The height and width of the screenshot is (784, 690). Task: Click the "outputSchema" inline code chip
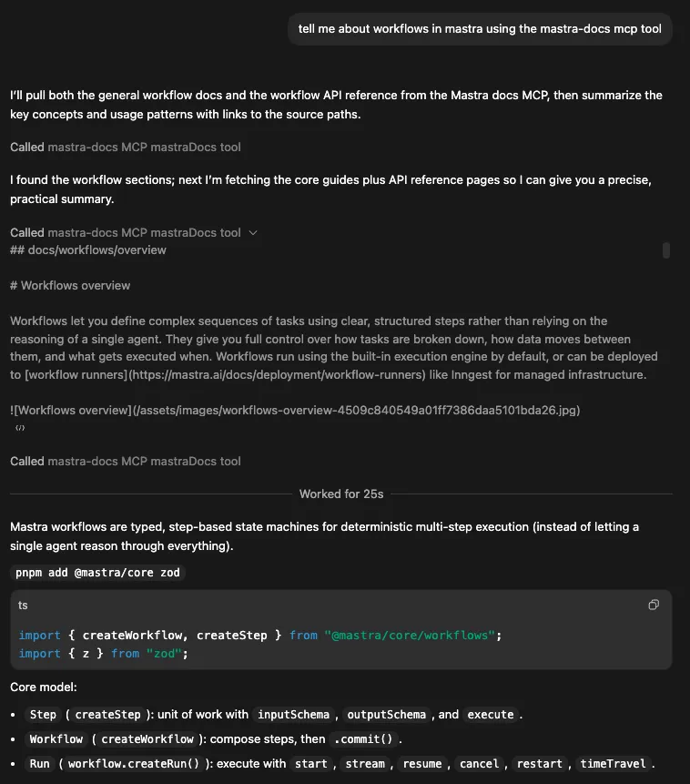click(386, 715)
